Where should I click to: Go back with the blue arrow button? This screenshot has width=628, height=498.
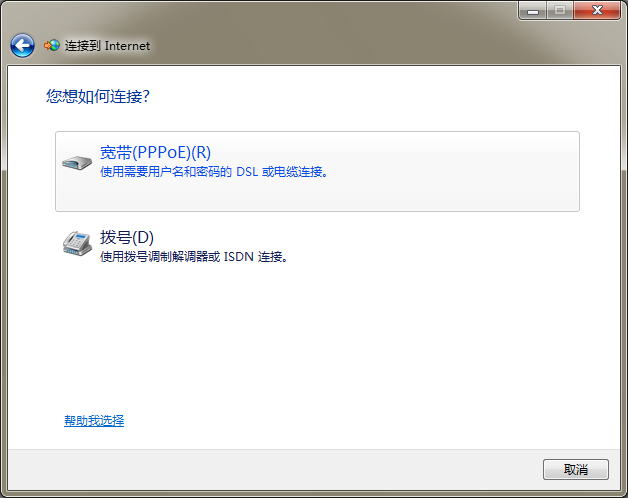click(22, 46)
